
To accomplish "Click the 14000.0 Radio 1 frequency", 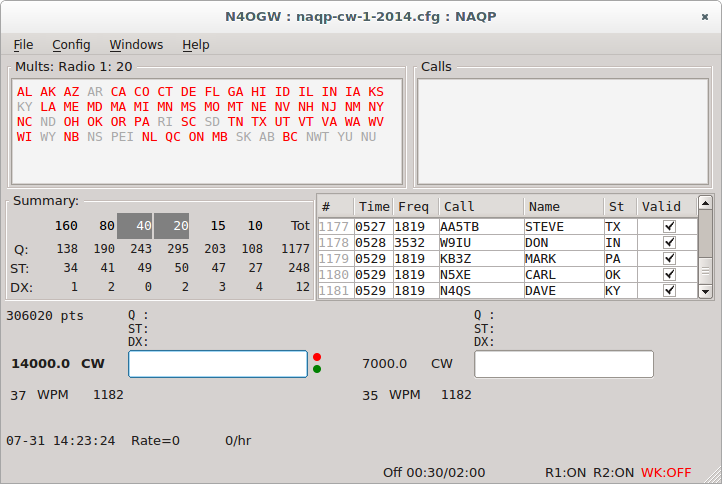I will (41, 364).
